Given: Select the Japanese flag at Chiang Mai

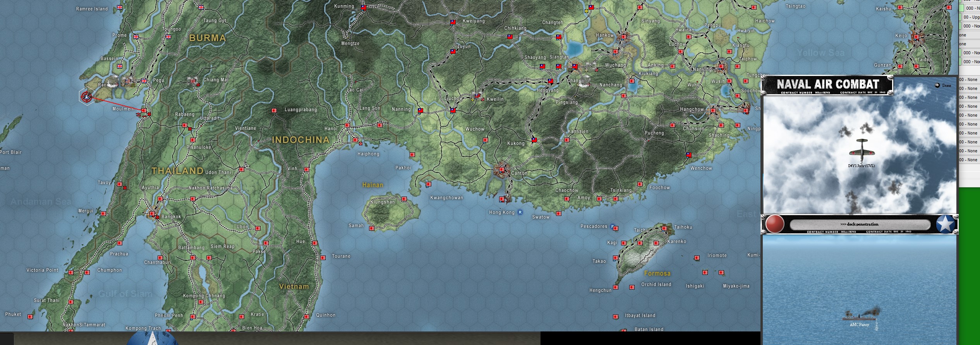Looking at the screenshot, I should [193, 81].
